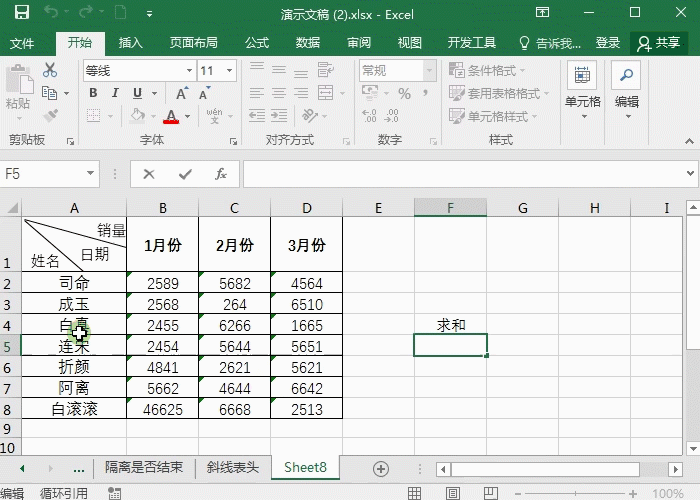Open the font color dropdown arrow
Image resolution: width=700 pixels, height=500 pixels.
[188, 117]
